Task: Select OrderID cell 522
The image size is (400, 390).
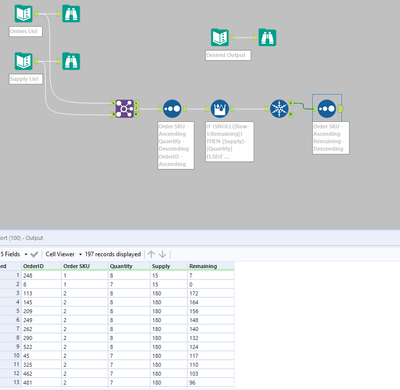Action: click(41, 347)
